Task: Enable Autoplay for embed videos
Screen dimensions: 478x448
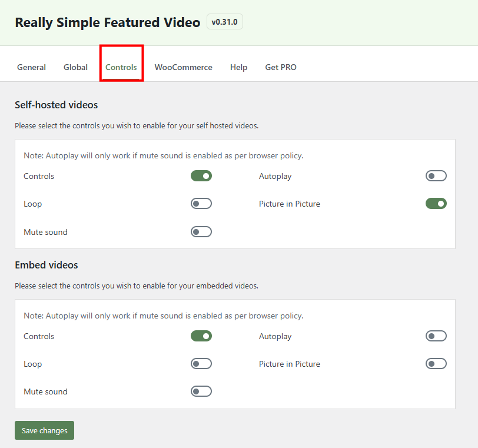Action: [x=436, y=336]
